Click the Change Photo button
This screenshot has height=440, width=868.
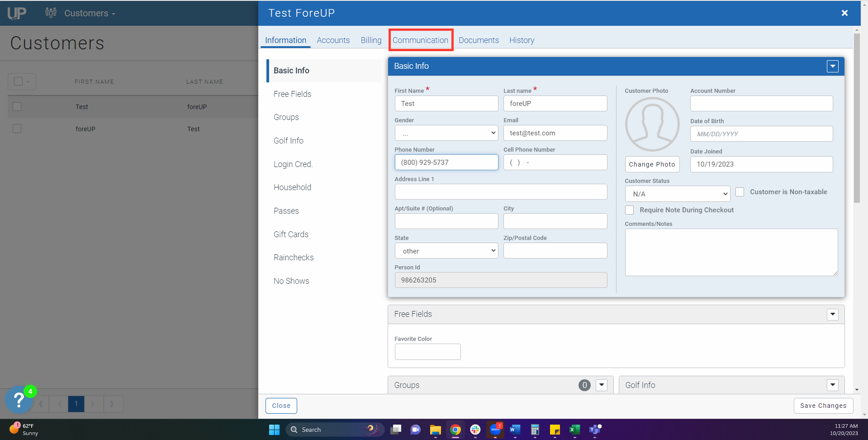pos(652,164)
